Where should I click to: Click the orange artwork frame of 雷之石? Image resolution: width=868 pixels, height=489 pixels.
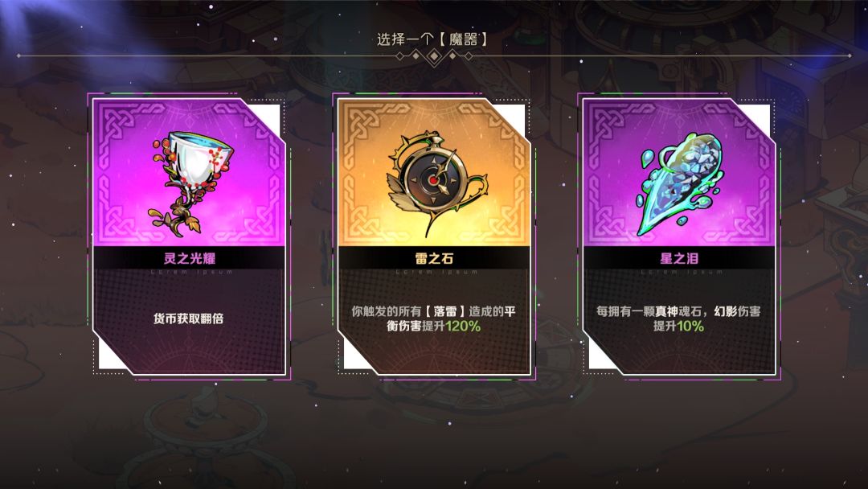point(434,172)
